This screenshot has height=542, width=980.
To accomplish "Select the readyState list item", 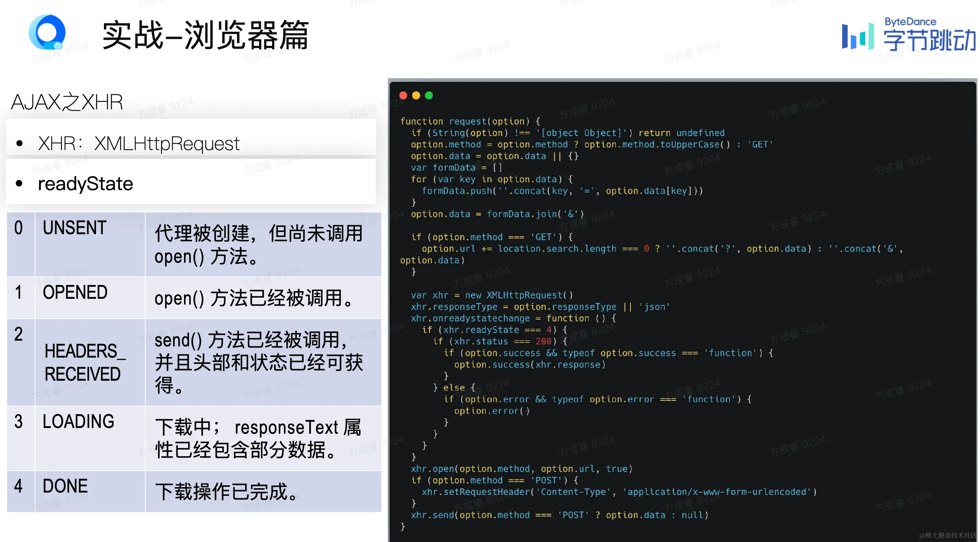I will pyautogui.click(x=86, y=184).
